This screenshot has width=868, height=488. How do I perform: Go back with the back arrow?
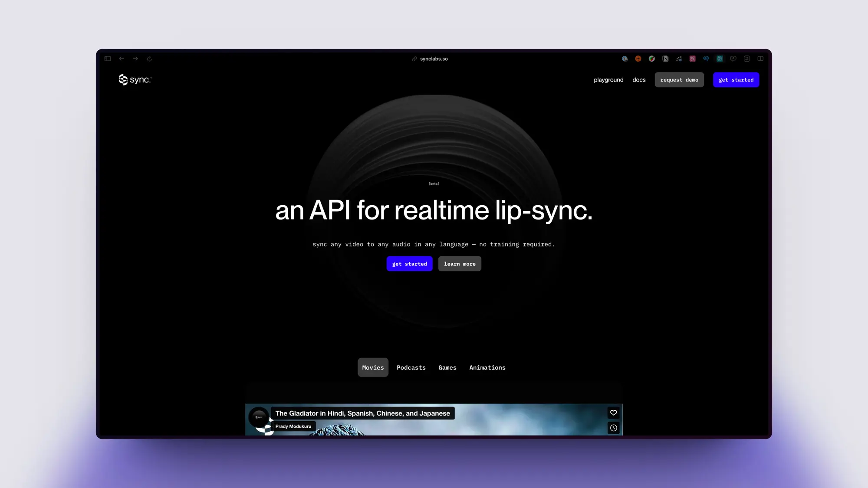(122, 59)
